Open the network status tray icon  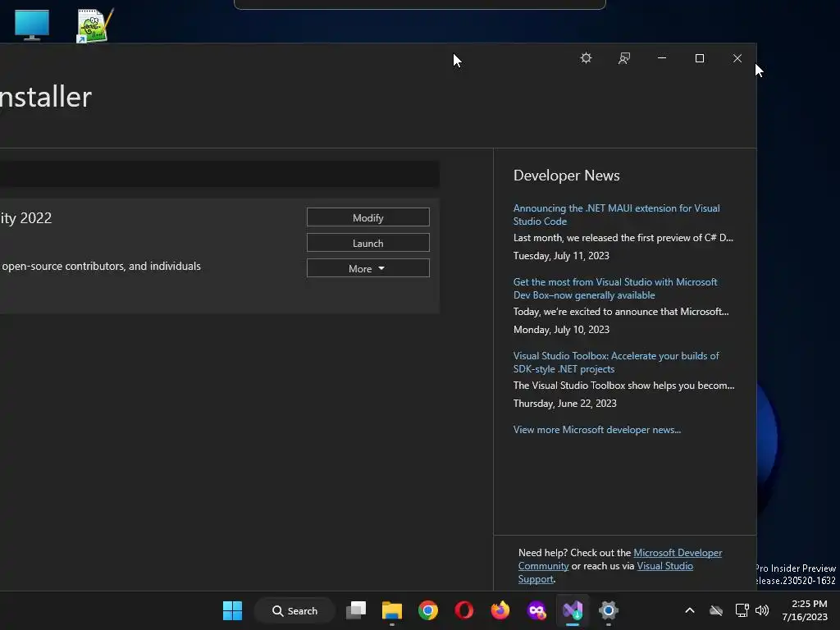tap(742, 610)
